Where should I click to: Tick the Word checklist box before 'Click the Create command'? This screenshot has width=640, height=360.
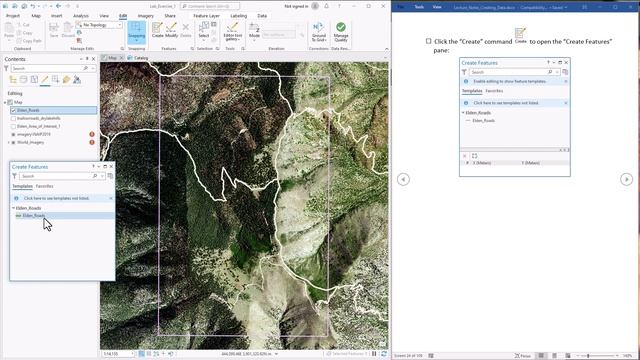click(429, 41)
